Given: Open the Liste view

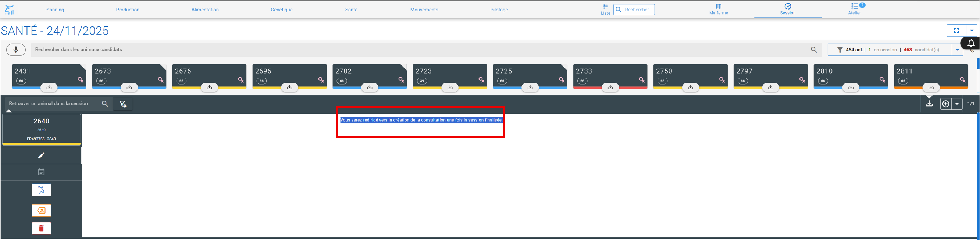Looking at the screenshot, I should tap(605, 10).
